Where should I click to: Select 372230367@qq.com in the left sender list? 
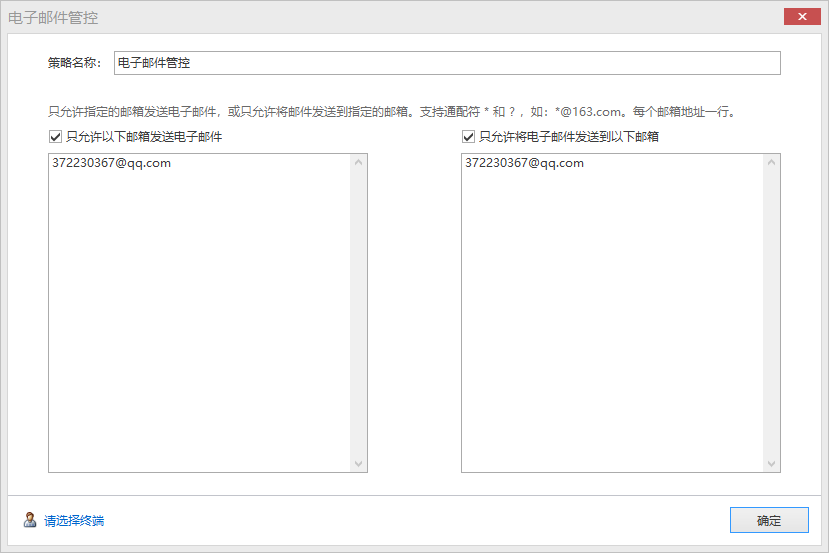click(112, 163)
